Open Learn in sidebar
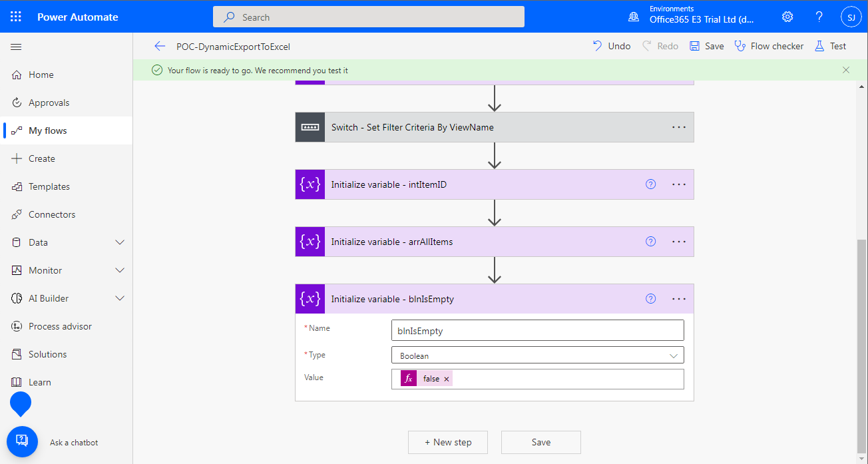The width and height of the screenshot is (868, 464). click(x=67, y=382)
